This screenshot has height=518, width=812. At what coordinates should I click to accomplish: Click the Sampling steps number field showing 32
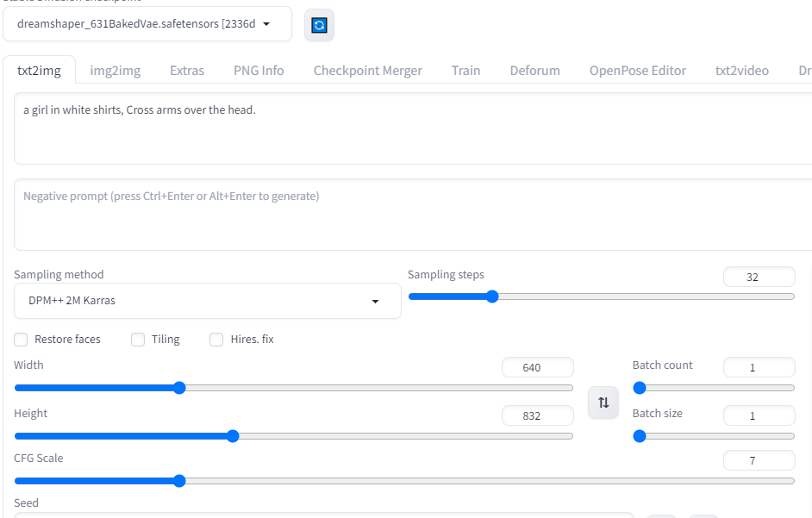[x=759, y=278]
